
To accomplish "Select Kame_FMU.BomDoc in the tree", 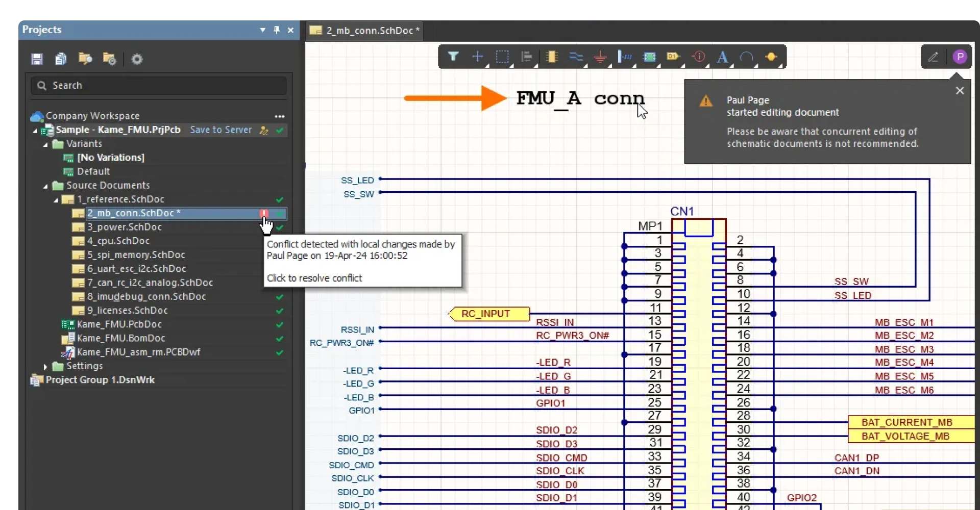I will click(x=121, y=338).
